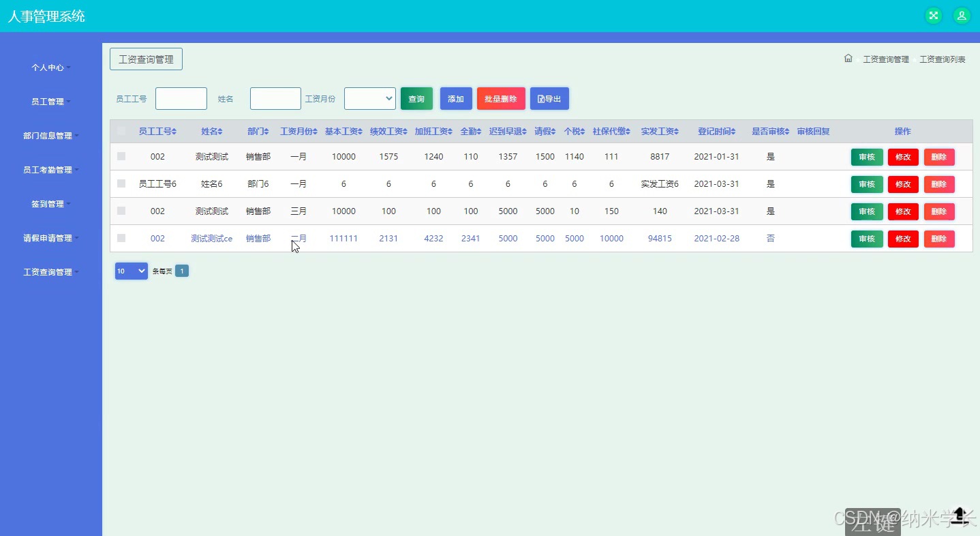Click 工资查询管理 breadcrumb link

click(886, 59)
